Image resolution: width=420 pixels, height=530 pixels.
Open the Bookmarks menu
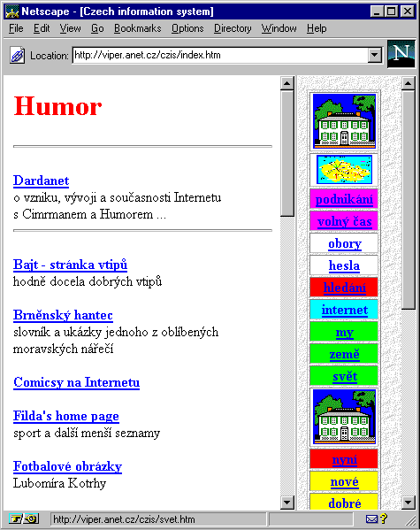point(138,28)
